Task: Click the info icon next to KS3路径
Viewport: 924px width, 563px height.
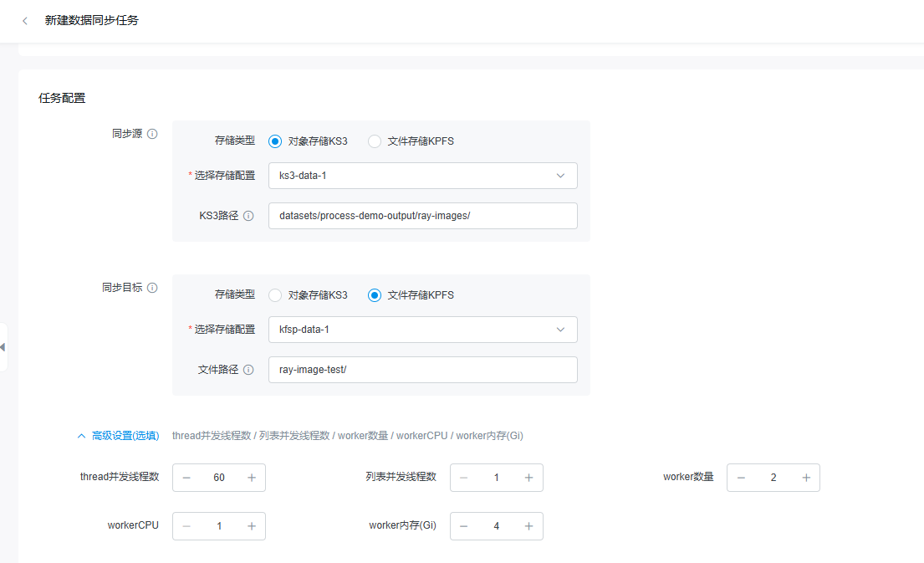Action: coord(248,216)
